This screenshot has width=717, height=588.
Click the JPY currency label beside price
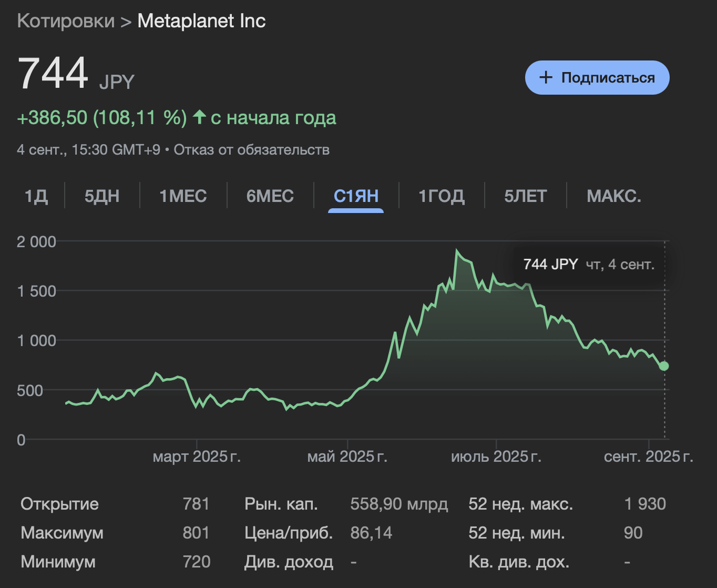tap(117, 82)
